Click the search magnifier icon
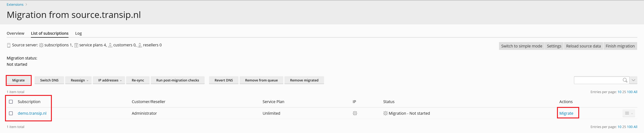 coord(625,80)
